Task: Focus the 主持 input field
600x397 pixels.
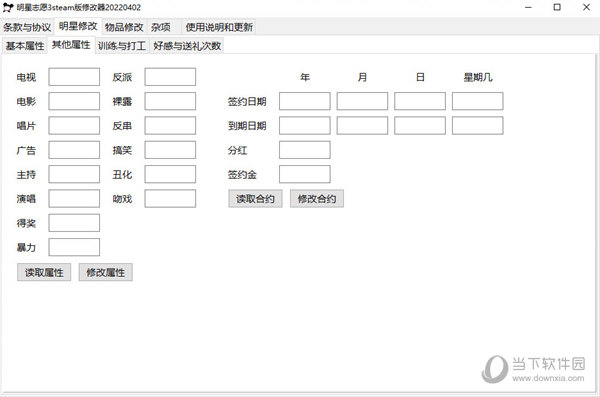Action: 74,174
